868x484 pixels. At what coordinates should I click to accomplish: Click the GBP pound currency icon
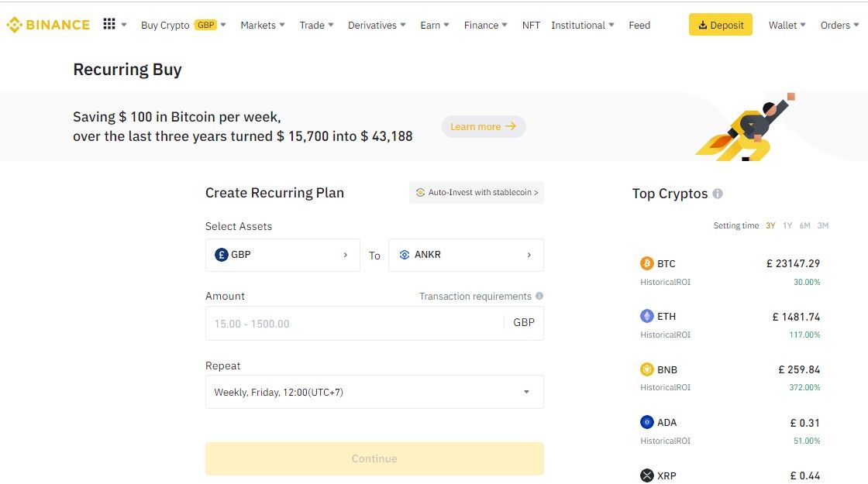pos(222,255)
